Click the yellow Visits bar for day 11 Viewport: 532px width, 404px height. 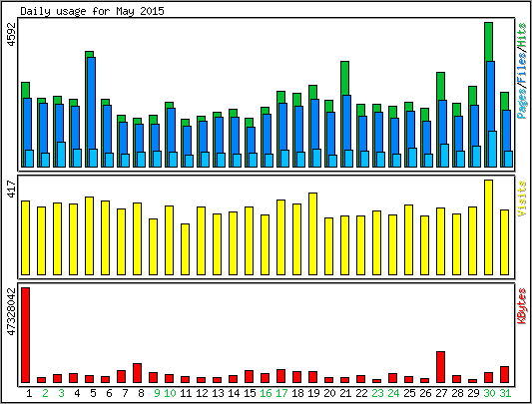point(185,249)
